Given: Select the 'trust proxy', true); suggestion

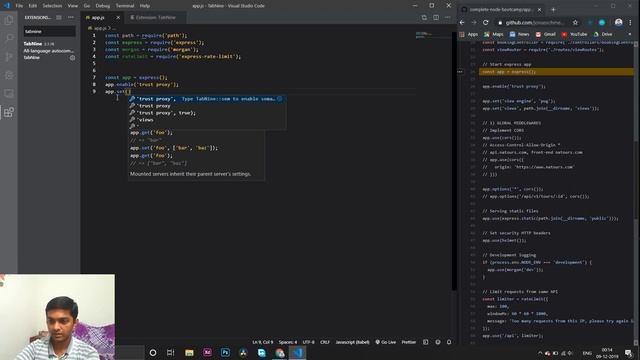Looking at the screenshot, I should click(207, 113).
